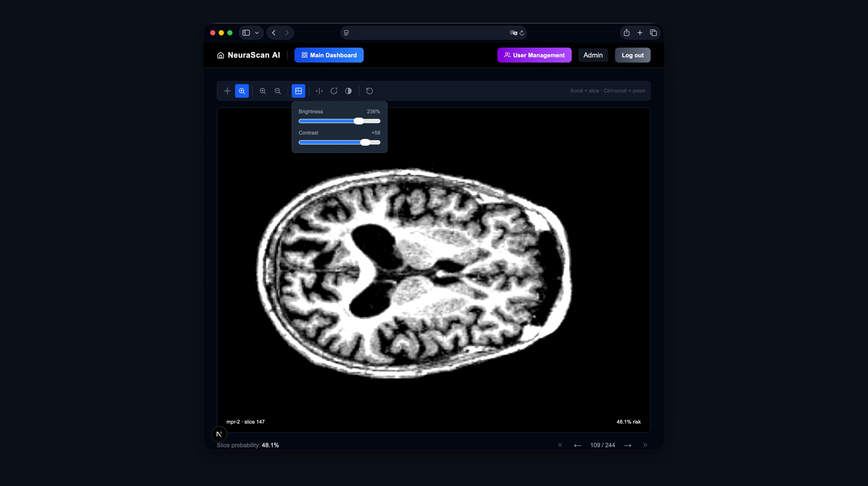868x486 pixels.
Task: Zoom out using minus magnifier icon
Action: click(278, 91)
